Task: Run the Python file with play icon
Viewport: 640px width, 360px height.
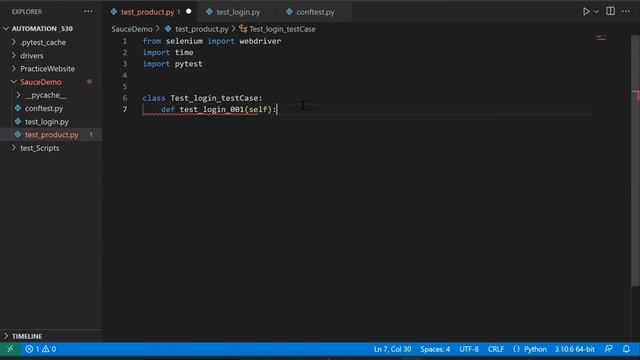Action: coord(586,11)
